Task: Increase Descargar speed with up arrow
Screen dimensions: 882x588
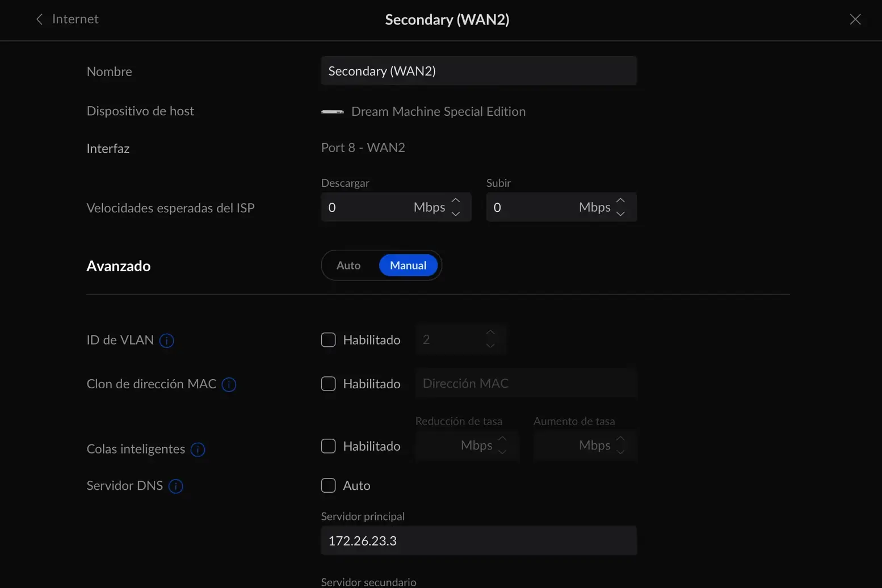Action: pyautogui.click(x=456, y=200)
